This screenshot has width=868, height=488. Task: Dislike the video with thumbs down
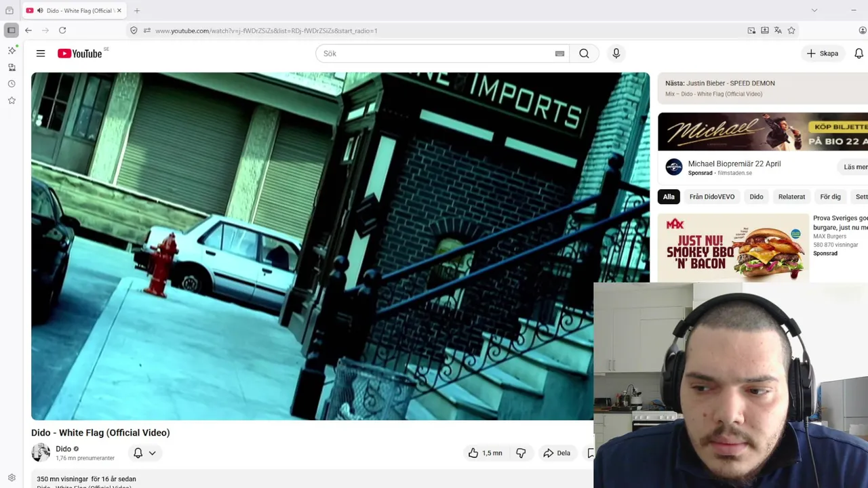click(x=521, y=453)
